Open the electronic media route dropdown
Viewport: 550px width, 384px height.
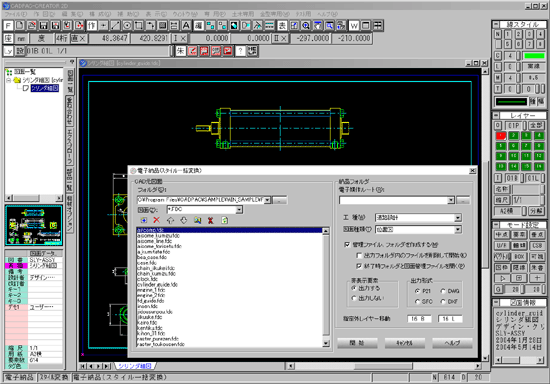click(451, 200)
